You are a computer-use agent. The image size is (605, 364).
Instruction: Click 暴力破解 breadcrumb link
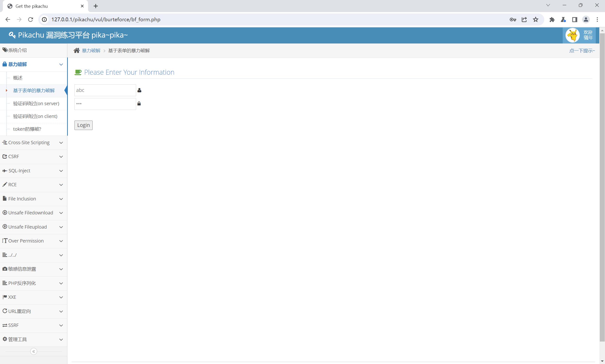pos(91,51)
